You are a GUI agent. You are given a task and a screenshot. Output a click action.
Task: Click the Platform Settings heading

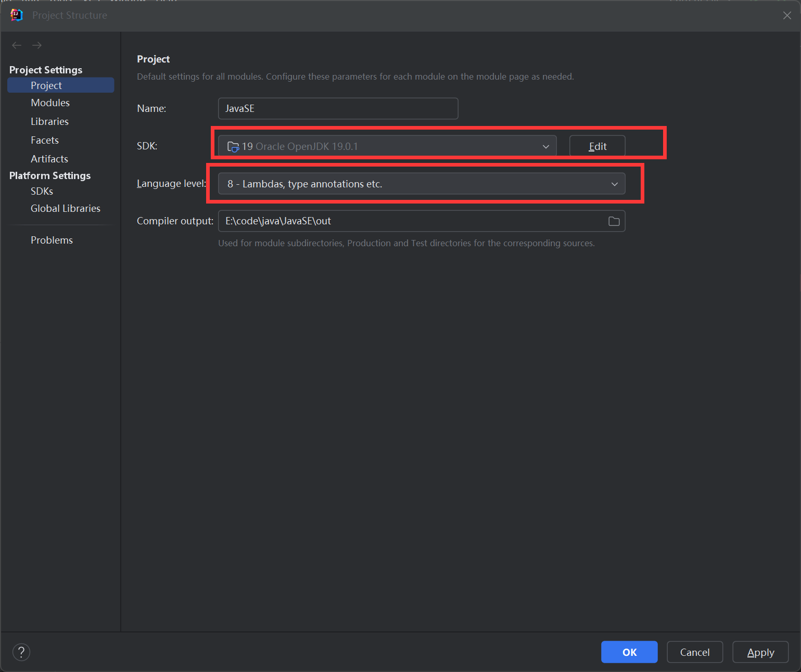[50, 175]
